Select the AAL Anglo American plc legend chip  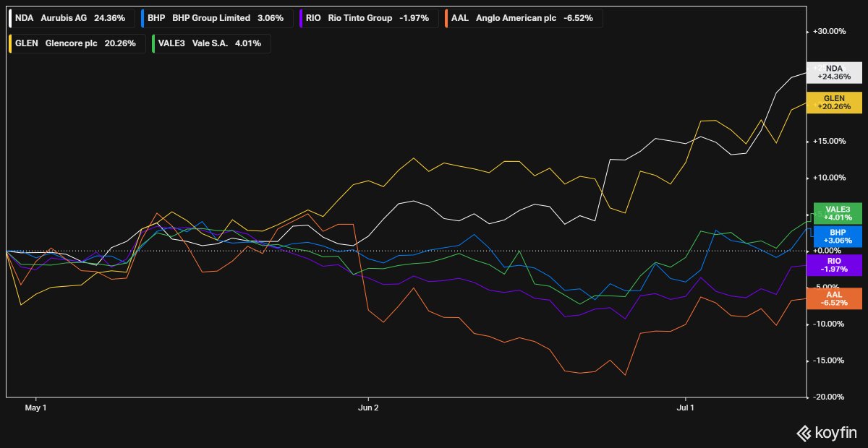point(522,17)
